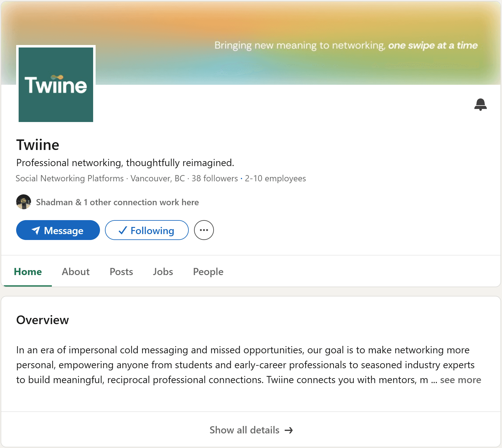Open the People tab
Screen dimensions: 502x448
[x=208, y=272]
